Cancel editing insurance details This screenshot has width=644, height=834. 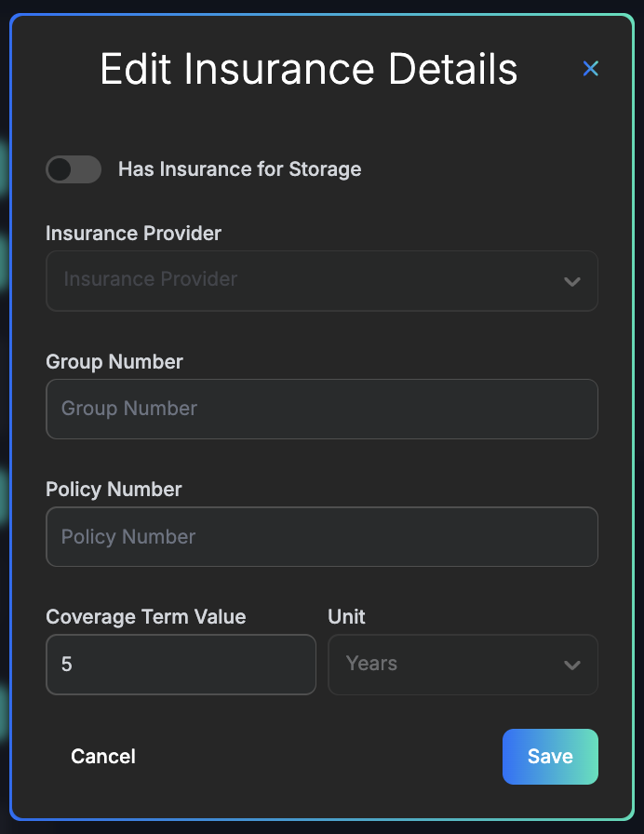(102, 756)
